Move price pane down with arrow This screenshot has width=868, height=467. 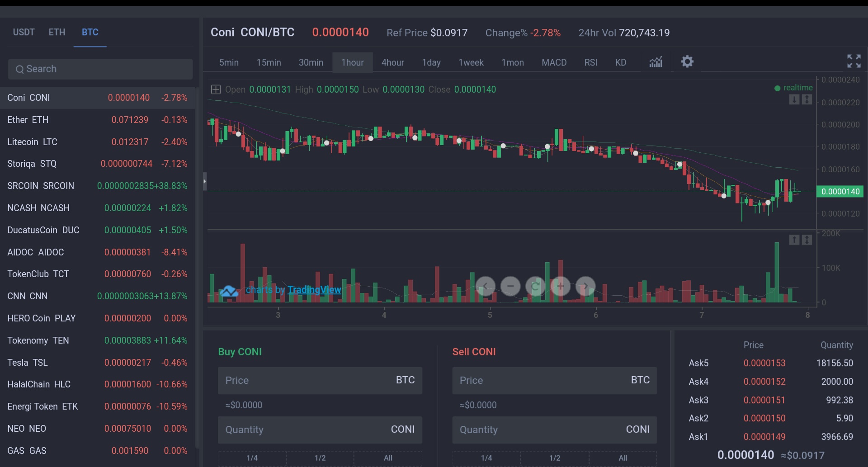[794, 99]
